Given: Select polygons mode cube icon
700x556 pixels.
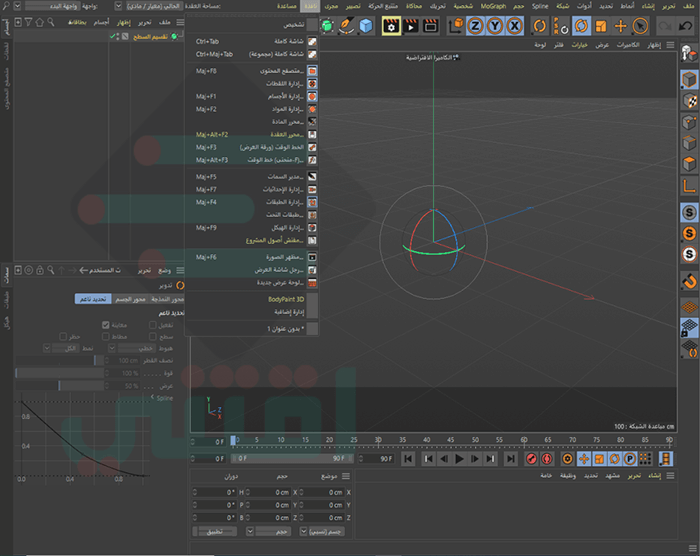Looking at the screenshot, I should pyautogui.click(x=689, y=164).
